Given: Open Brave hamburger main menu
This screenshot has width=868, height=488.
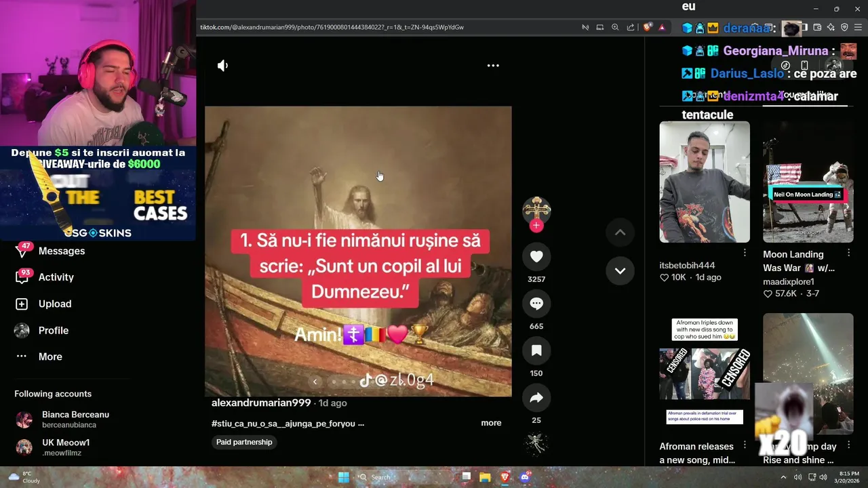Looking at the screenshot, I should [859, 27].
